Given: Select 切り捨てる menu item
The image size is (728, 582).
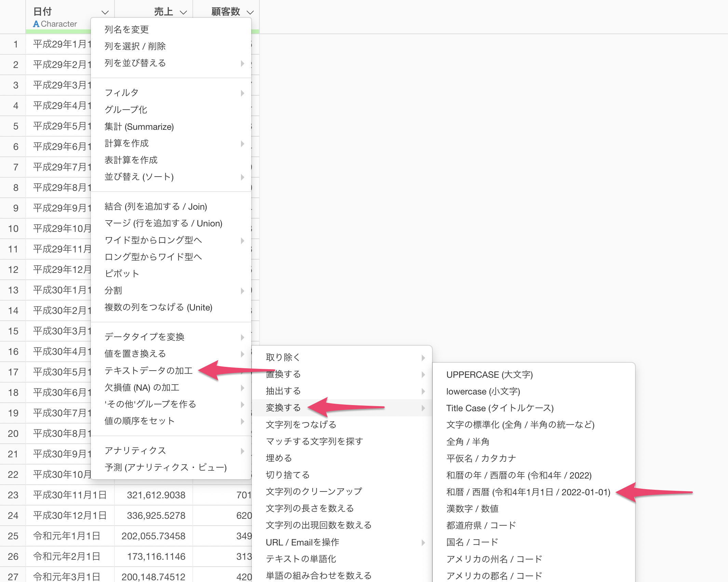Looking at the screenshot, I should click(x=342, y=475).
